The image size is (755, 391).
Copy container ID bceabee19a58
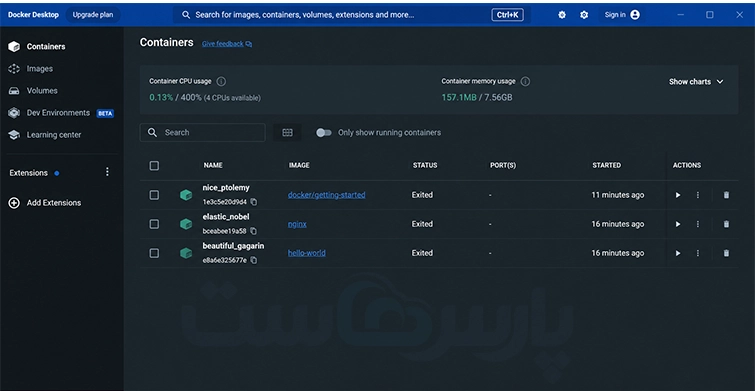coord(254,231)
